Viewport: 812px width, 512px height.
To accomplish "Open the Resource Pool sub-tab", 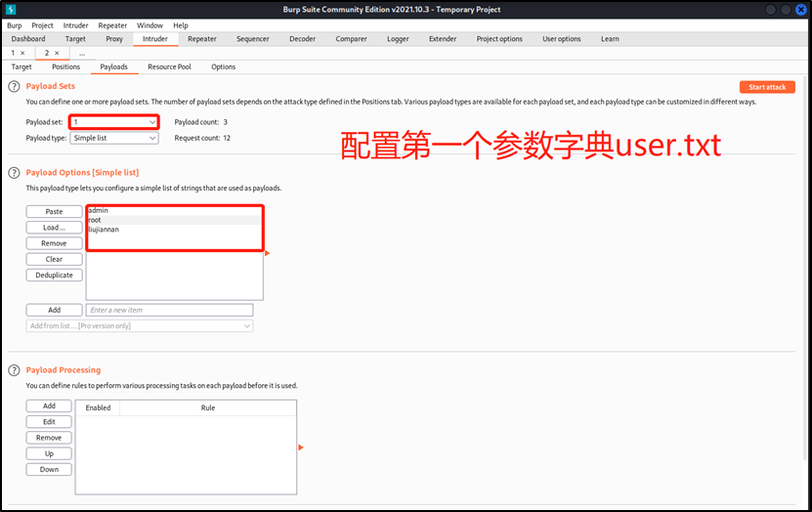I will pyautogui.click(x=169, y=66).
